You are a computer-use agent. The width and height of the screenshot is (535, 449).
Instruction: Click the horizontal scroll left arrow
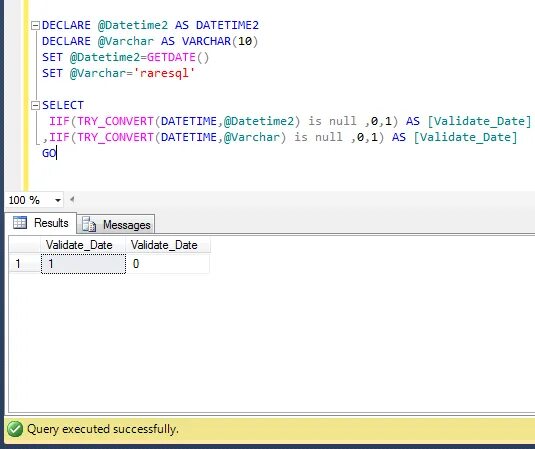coord(72,200)
